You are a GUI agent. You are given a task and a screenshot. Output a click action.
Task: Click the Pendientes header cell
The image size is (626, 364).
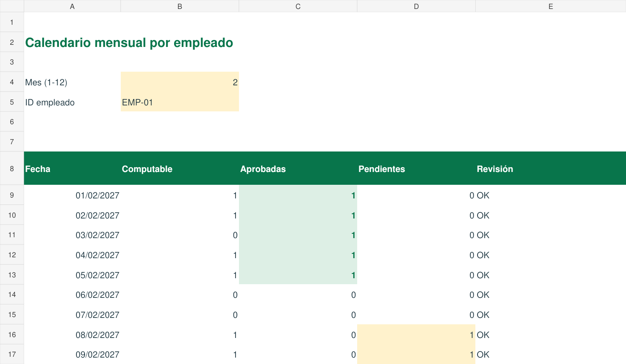coord(416,169)
